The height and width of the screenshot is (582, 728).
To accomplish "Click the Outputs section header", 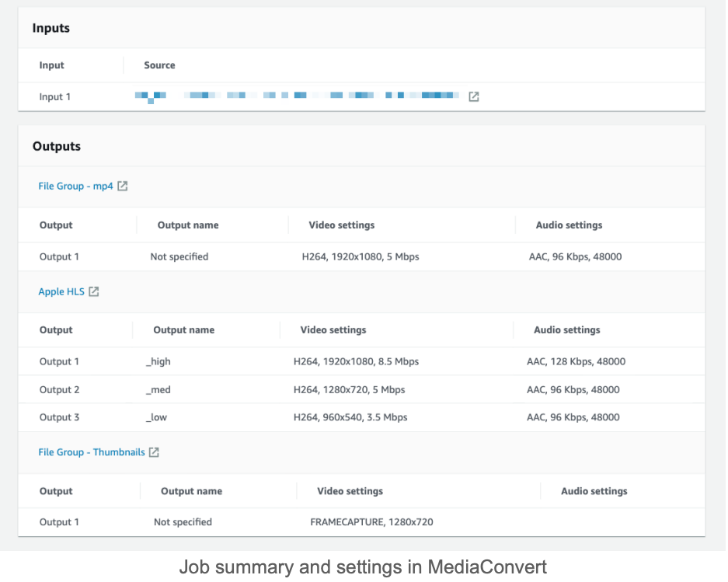I will [57, 146].
